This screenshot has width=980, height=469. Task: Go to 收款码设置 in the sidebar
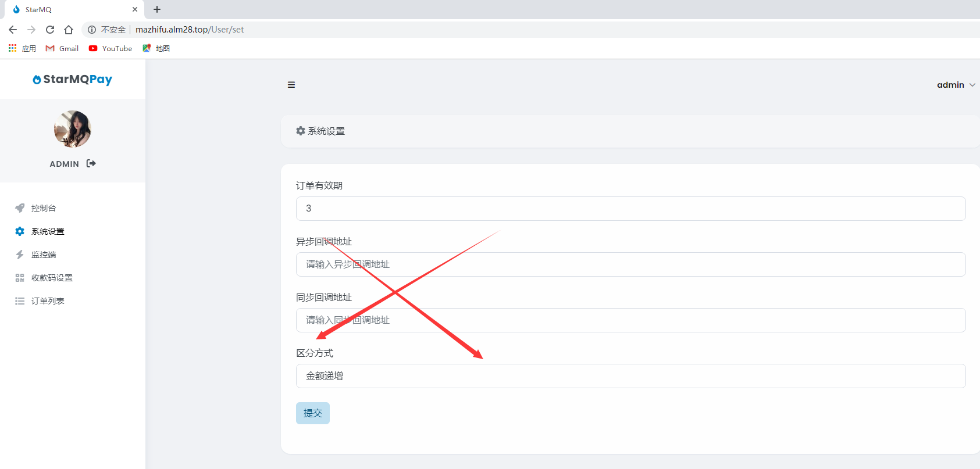(51, 278)
